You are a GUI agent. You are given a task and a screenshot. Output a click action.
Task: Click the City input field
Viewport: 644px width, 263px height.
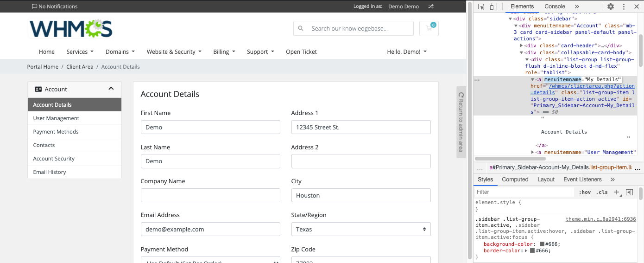(361, 195)
